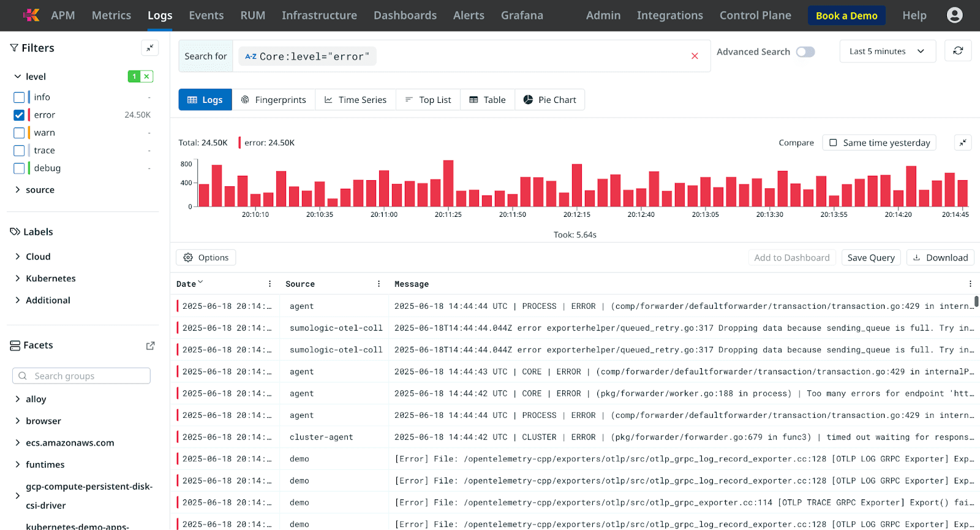Switch to the Table view tab
Screen dimensions: 980x530
click(x=488, y=100)
